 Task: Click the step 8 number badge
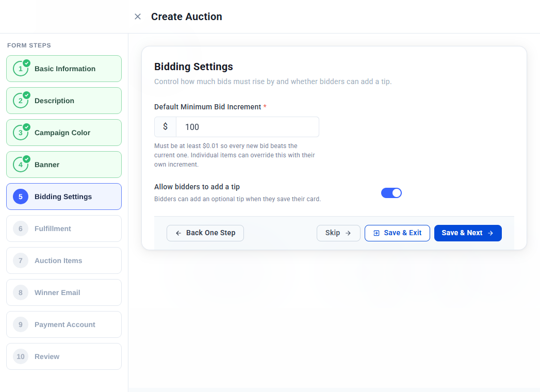[21, 292]
